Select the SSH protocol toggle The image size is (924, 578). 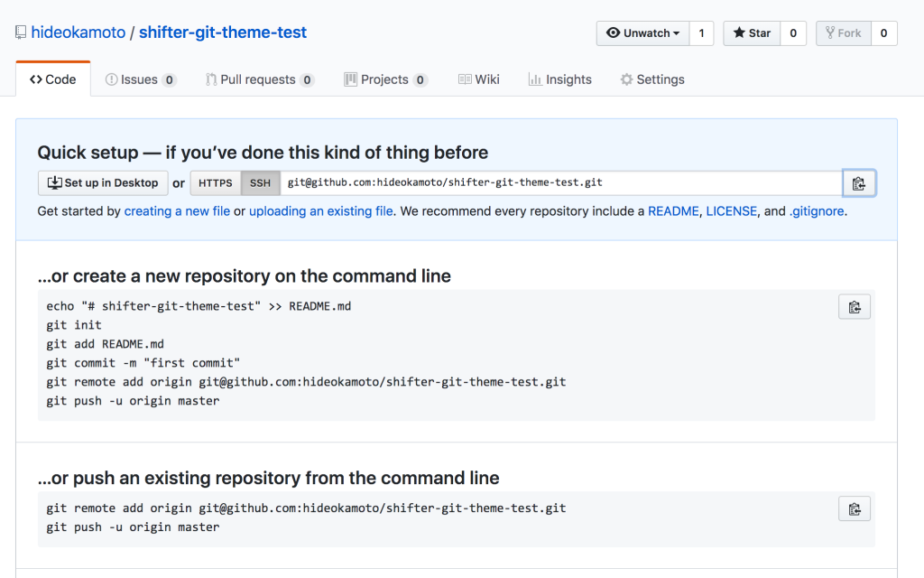(260, 183)
